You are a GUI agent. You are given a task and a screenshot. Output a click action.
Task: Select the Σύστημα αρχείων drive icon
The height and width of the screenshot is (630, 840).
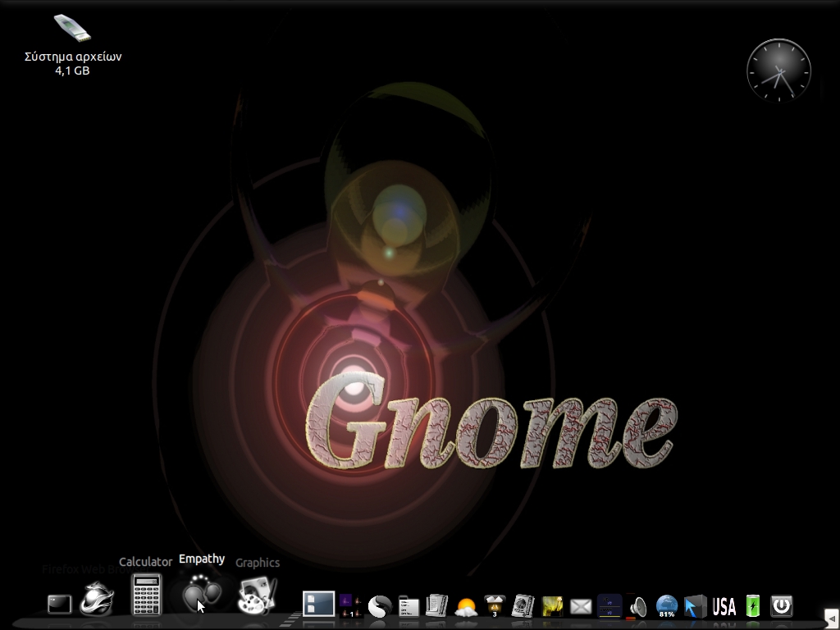click(x=72, y=27)
